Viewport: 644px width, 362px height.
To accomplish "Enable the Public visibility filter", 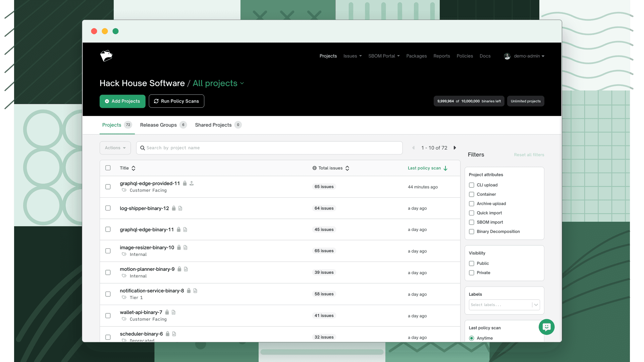I will pyautogui.click(x=472, y=263).
